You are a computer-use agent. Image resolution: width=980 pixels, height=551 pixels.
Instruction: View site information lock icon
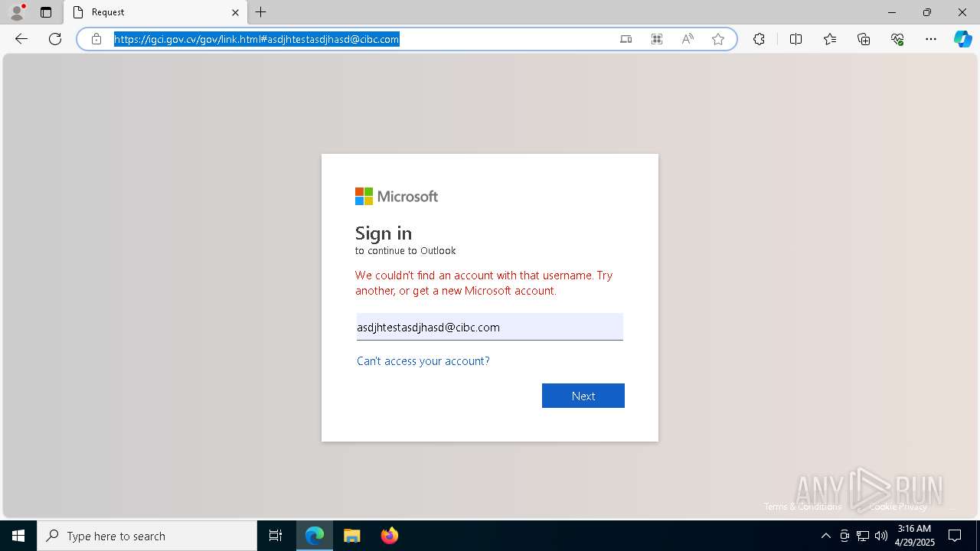pos(96,39)
